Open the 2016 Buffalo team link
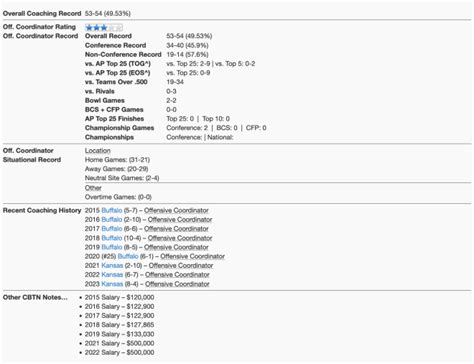Image resolution: width=474 pixels, height=364 pixels. point(112,220)
